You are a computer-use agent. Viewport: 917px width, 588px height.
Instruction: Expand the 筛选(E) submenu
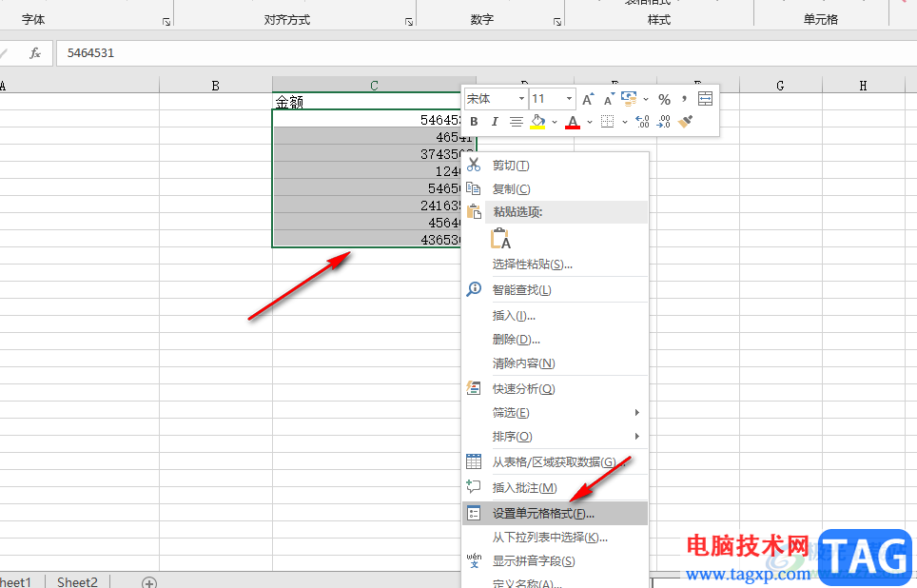click(x=555, y=413)
